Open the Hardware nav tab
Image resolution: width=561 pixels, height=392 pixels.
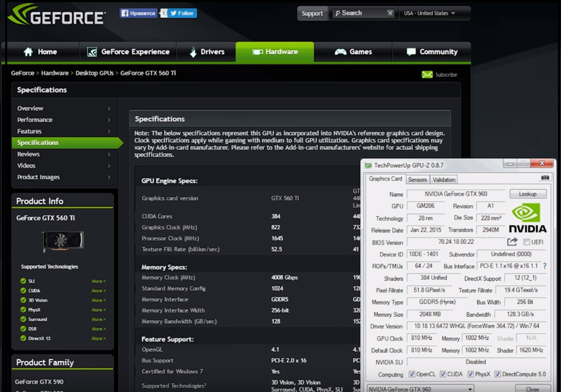(275, 52)
